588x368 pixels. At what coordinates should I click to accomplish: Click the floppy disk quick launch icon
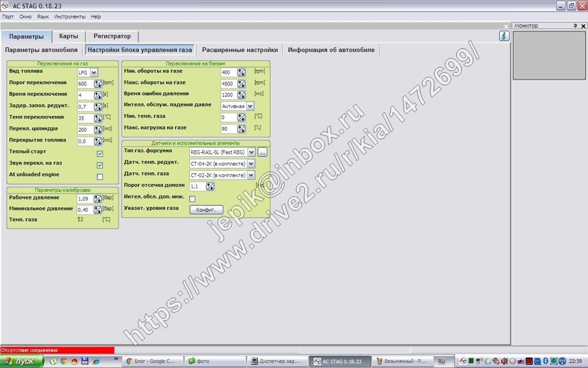[x=85, y=361]
